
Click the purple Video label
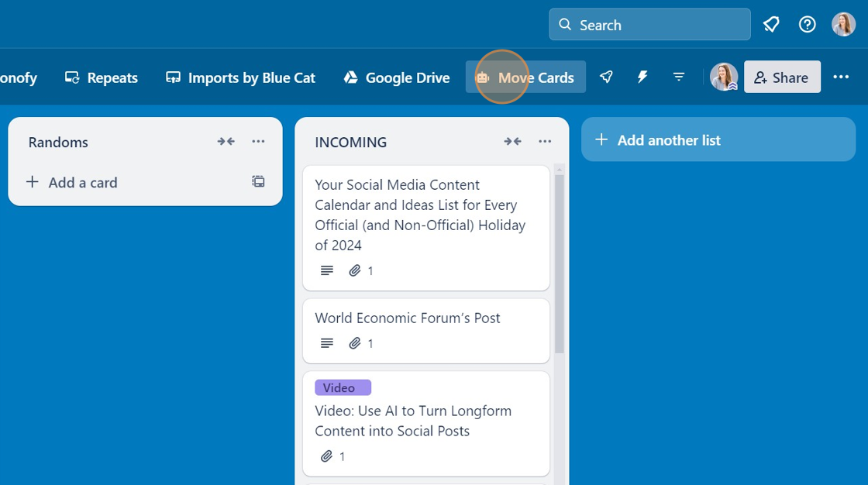pyautogui.click(x=343, y=387)
